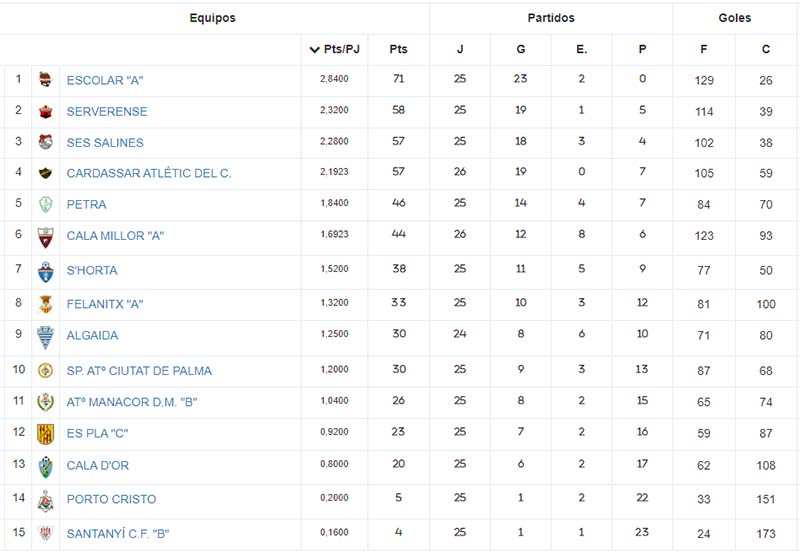Click the CALA MILLOR "A" shield icon

(45, 237)
